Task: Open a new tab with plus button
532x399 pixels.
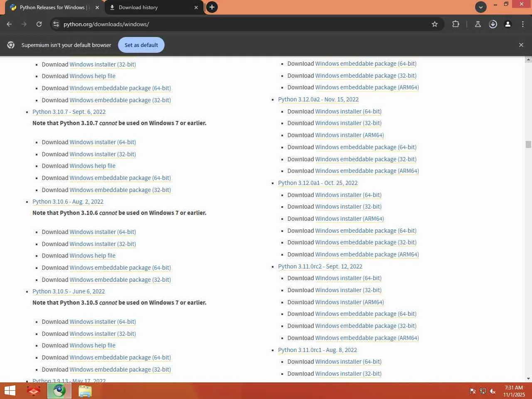Action: [212, 7]
